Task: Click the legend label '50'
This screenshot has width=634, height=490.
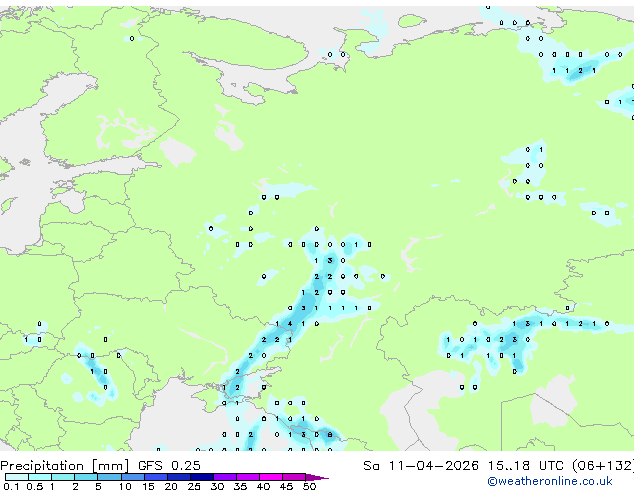Action: (309, 486)
